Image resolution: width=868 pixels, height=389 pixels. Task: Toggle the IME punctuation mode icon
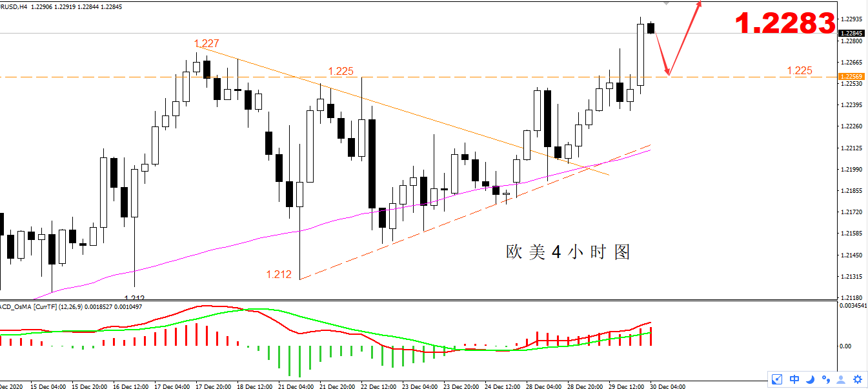825,379
